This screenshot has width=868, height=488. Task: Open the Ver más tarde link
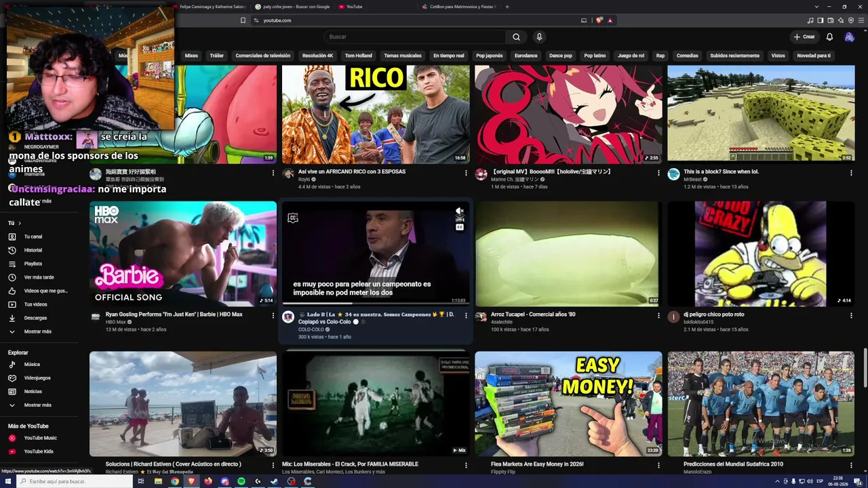click(39, 277)
